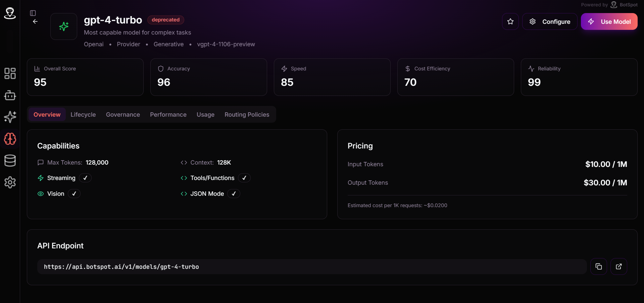This screenshot has width=644, height=303.
Task: Click the API Endpoint heading
Action: (x=60, y=246)
